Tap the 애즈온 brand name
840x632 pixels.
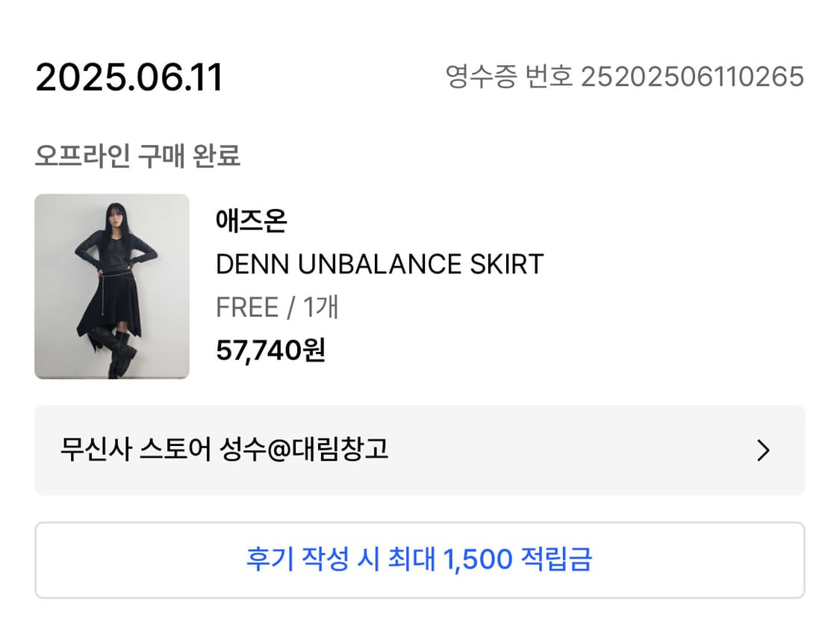click(251, 220)
